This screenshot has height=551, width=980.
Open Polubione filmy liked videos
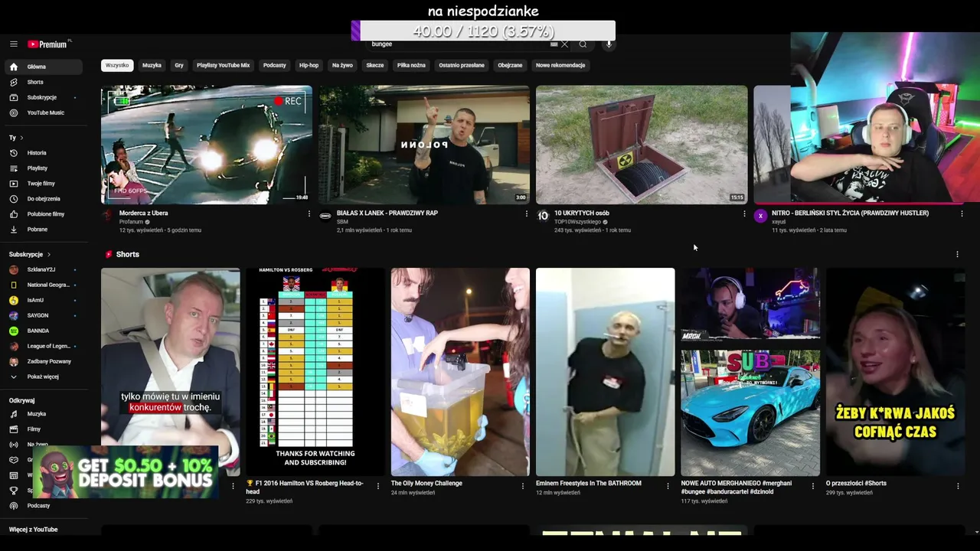click(43, 214)
